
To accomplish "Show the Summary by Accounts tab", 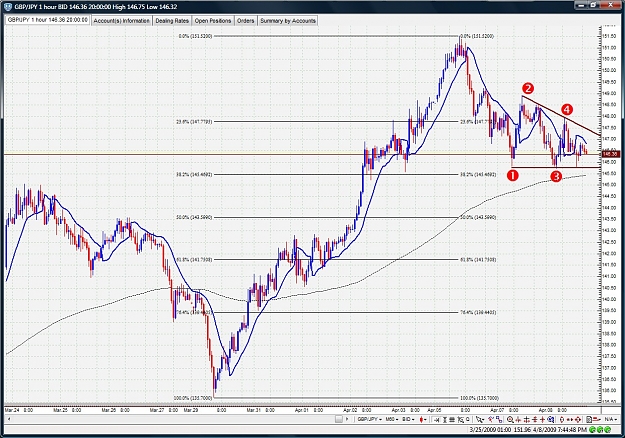I will click(288, 21).
